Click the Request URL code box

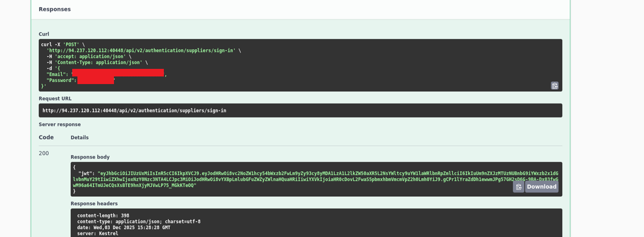pyautogui.click(x=300, y=111)
